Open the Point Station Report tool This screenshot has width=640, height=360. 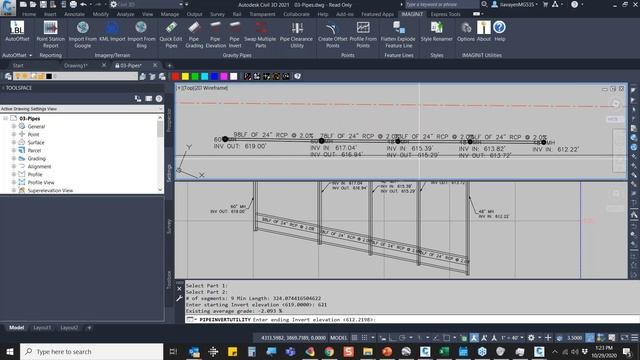(51, 35)
